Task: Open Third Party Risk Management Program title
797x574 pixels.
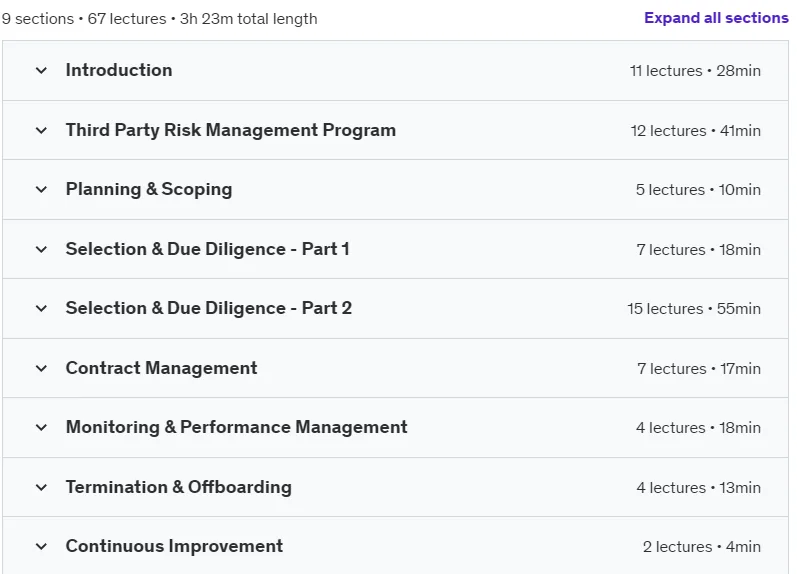Action: click(x=231, y=130)
